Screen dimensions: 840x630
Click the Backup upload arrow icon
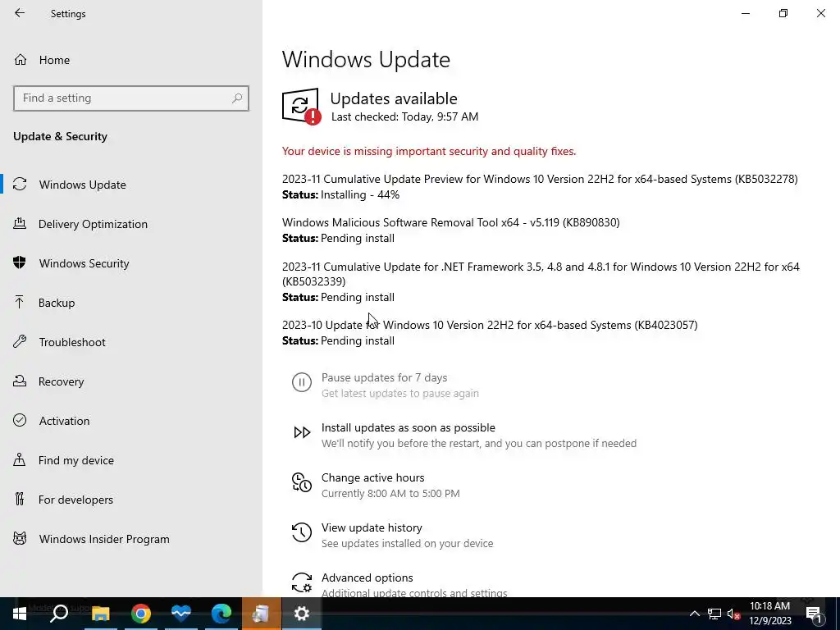[20, 302]
